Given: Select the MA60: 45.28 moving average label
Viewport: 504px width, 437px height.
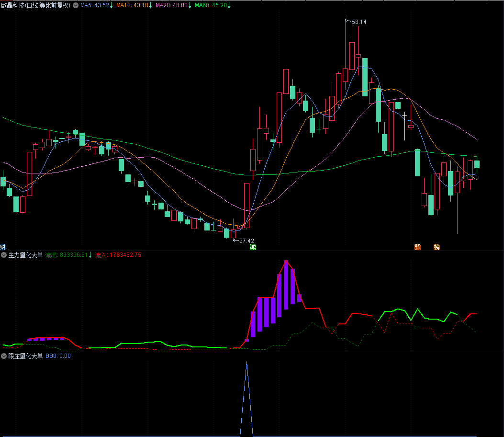Looking at the screenshot, I should [211, 5].
